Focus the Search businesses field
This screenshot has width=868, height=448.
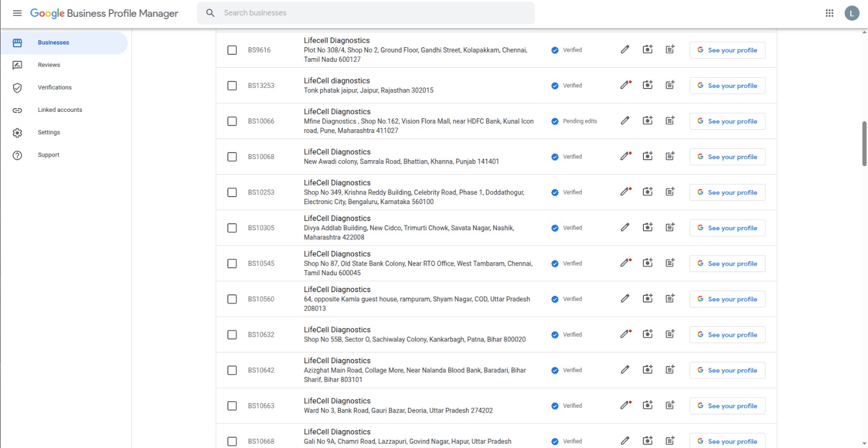[x=374, y=13]
